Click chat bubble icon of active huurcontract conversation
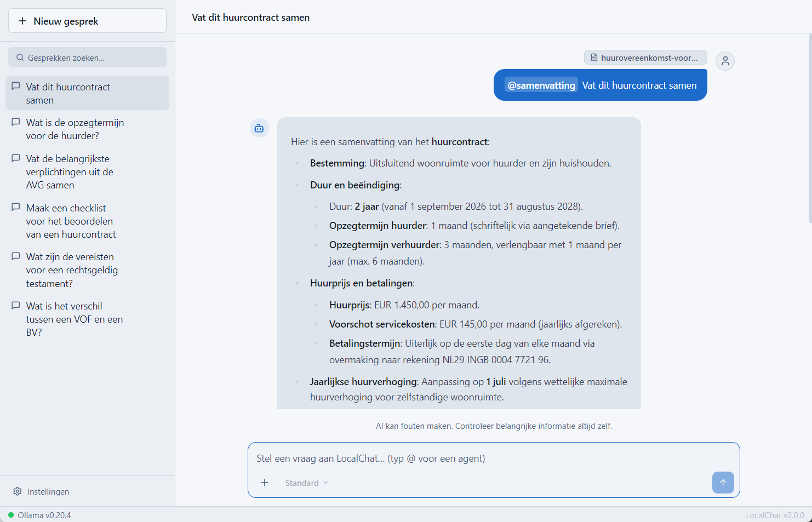This screenshot has width=812, height=522. click(x=16, y=87)
